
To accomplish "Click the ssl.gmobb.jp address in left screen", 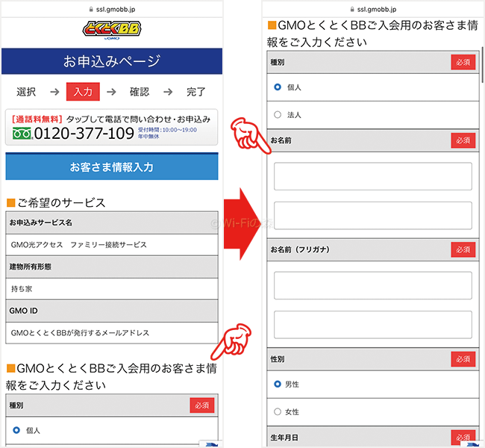I will [116, 10].
